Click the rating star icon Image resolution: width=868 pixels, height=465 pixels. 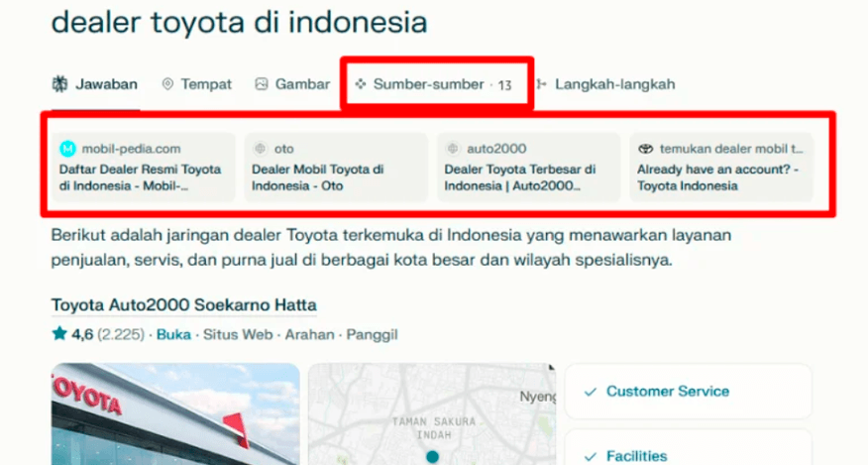[59, 334]
